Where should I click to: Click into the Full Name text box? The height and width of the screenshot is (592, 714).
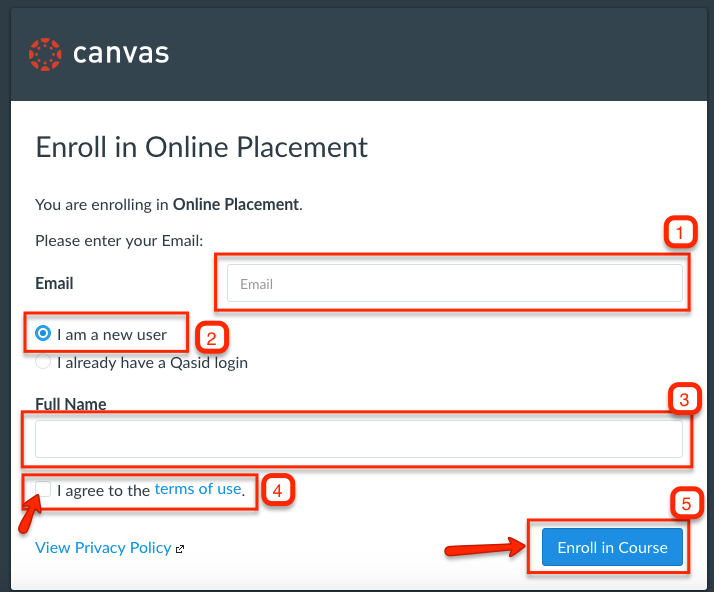358,439
